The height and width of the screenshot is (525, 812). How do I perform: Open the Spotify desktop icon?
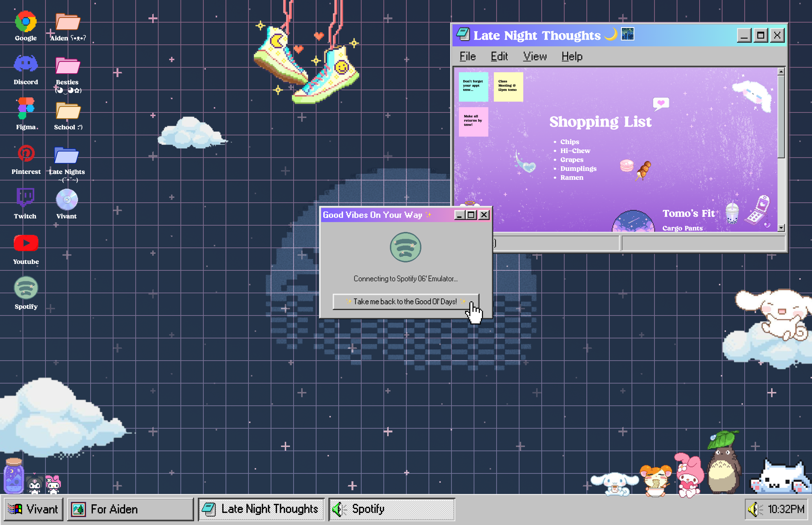[26, 288]
